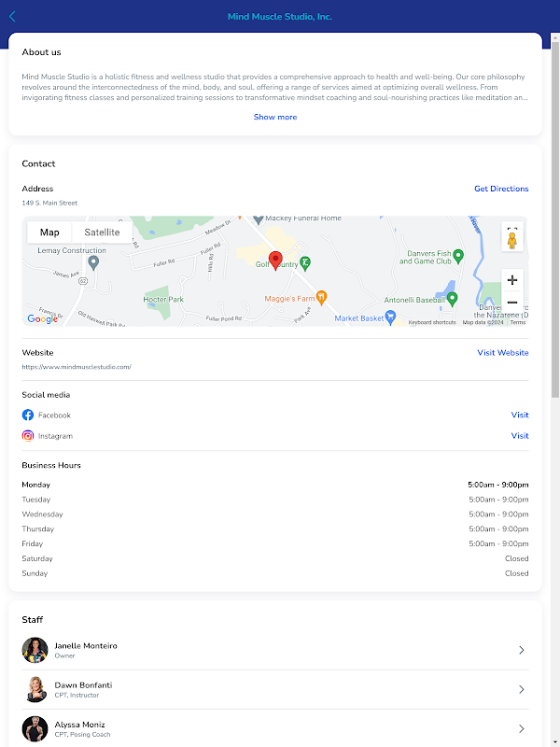This screenshot has height=747, width=560.
Task: Select the Antonelli Baseball marker
Action: [452, 299]
